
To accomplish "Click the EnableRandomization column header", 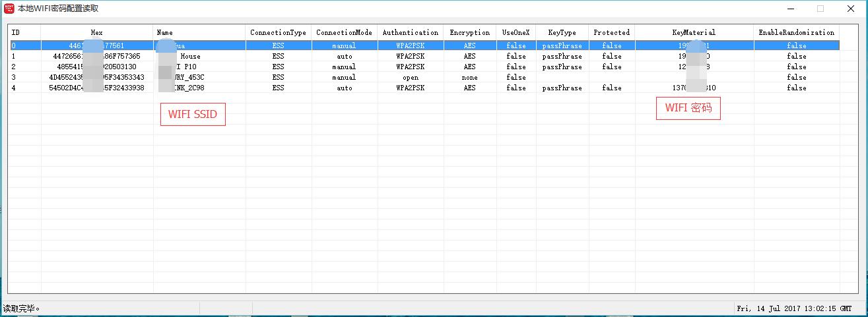I will point(796,32).
